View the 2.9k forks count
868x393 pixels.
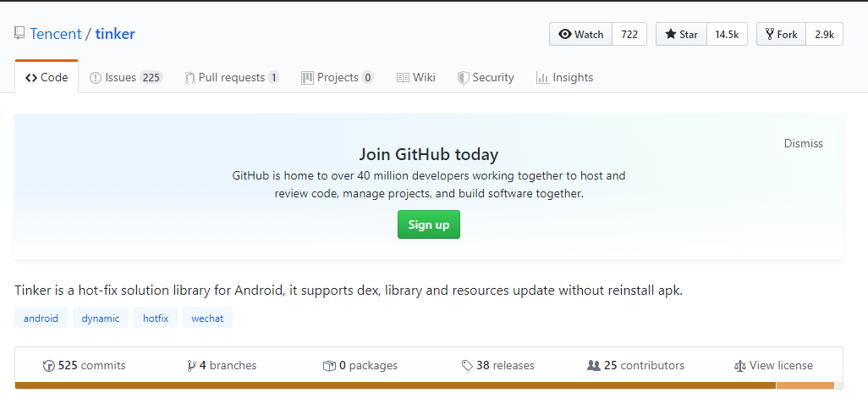[824, 35]
